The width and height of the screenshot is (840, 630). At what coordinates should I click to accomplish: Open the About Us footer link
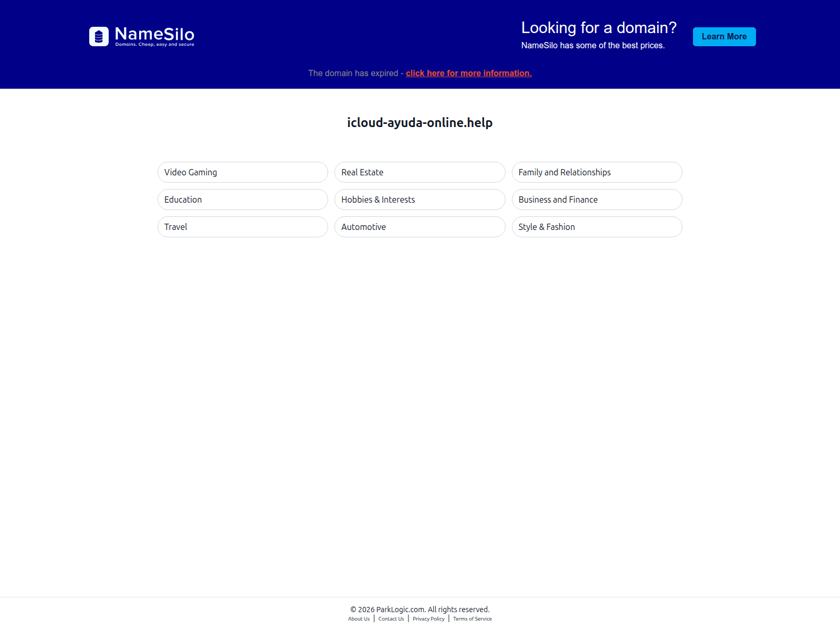tap(359, 619)
